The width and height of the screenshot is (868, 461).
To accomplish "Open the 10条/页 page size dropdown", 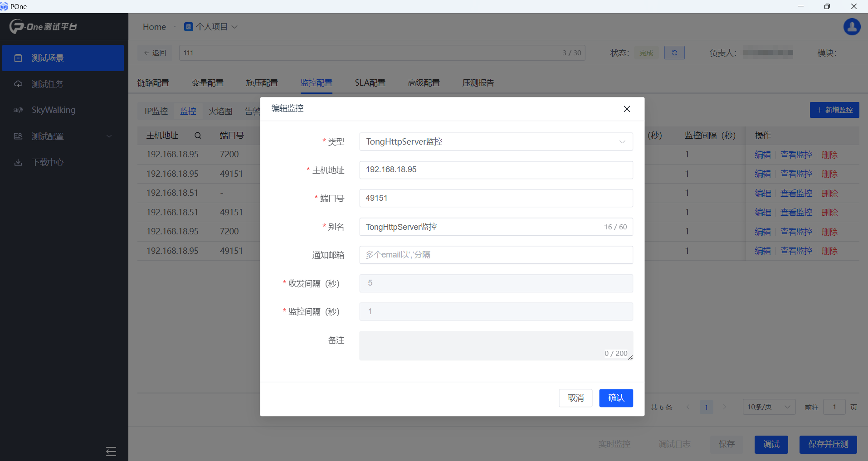I will 768,407.
